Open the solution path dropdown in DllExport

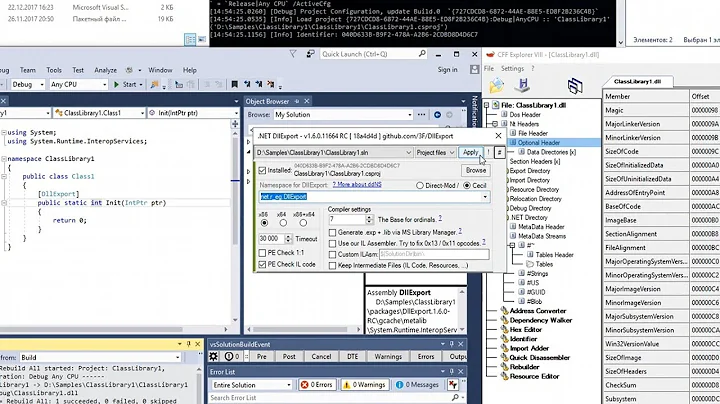tap(408, 152)
